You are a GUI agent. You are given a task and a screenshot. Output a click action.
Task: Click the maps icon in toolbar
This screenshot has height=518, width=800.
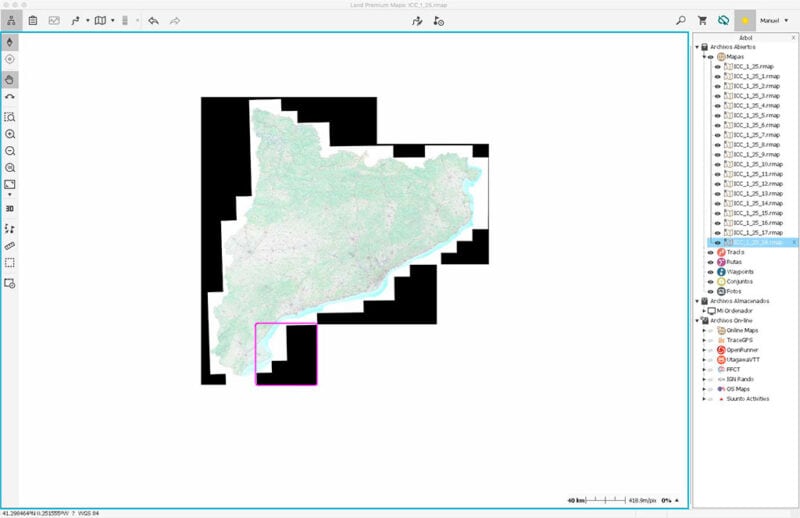[x=101, y=21]
